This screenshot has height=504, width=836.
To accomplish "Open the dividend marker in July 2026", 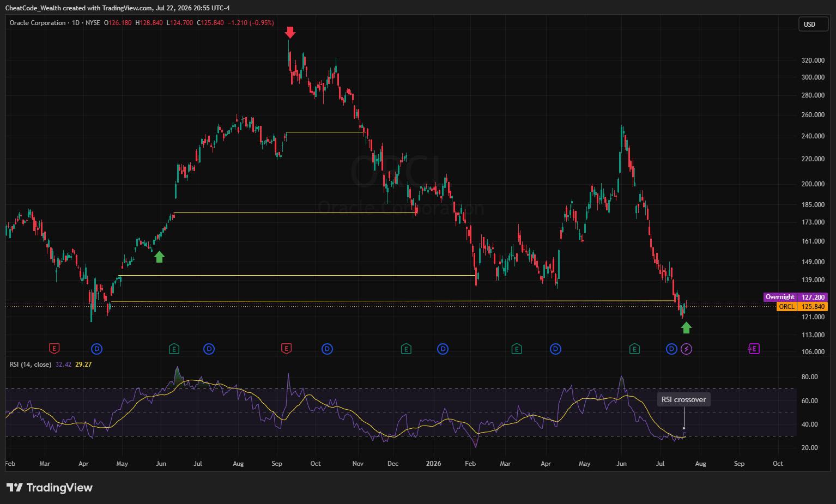I will click(671, 349).
